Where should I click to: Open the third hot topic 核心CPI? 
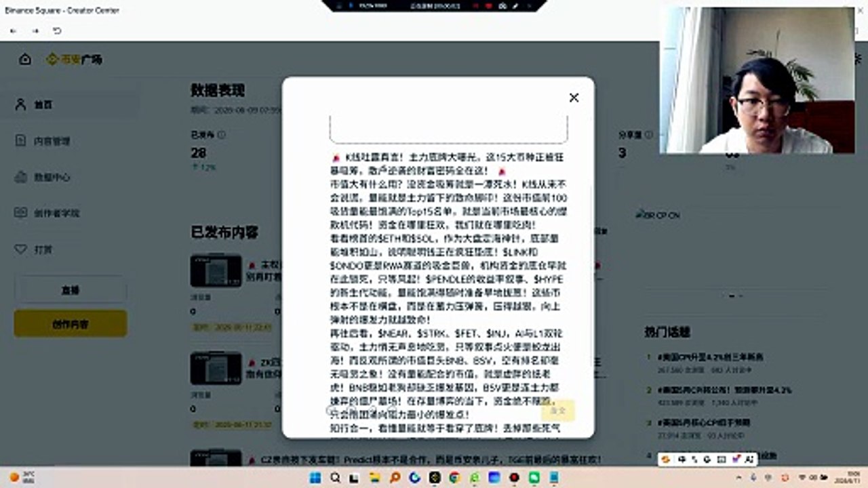[x=703, y=422]
